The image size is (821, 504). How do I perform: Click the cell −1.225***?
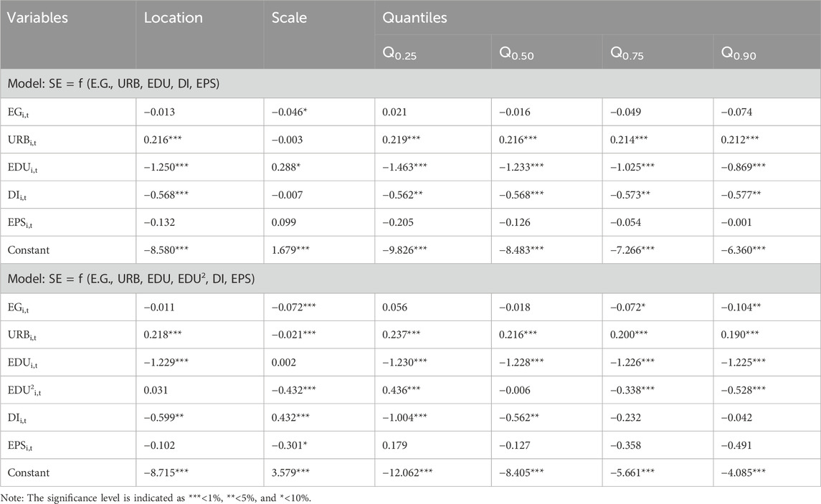click(744, 363)
